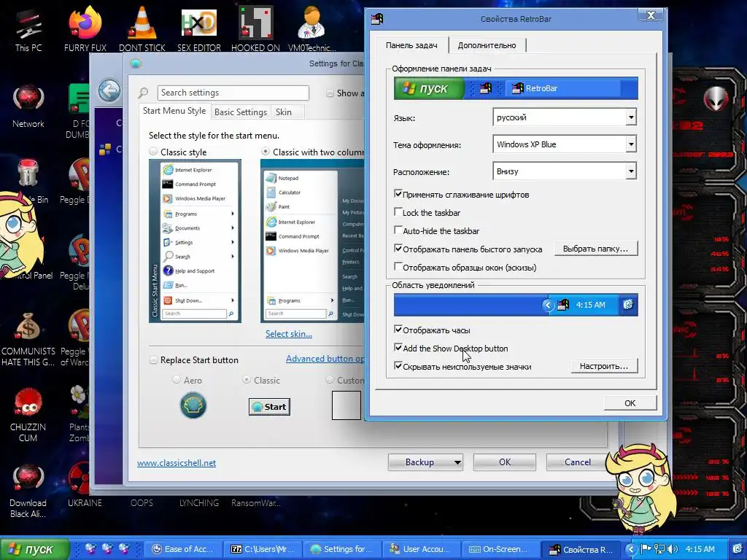Click OK in Classic Shell settings window
747x560 pixels.
coord(505,462)
